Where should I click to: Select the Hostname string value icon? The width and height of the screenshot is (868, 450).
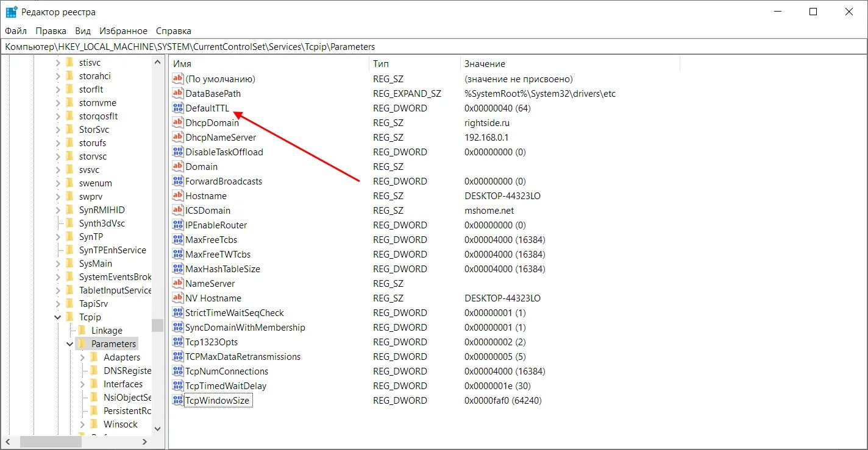(178, 196)
